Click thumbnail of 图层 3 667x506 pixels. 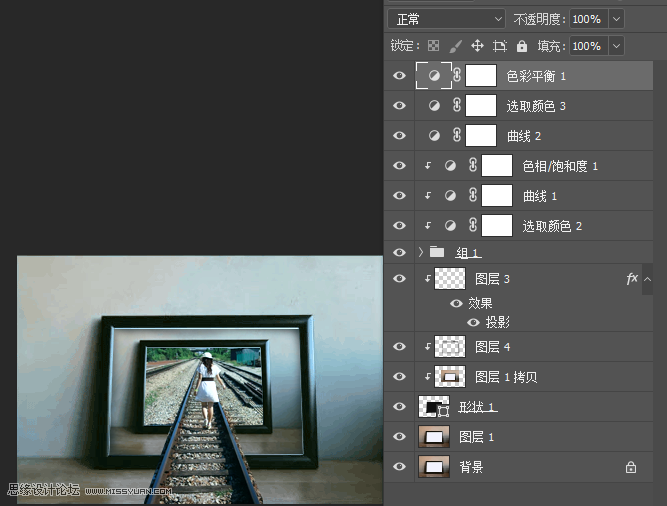point(450,279)
